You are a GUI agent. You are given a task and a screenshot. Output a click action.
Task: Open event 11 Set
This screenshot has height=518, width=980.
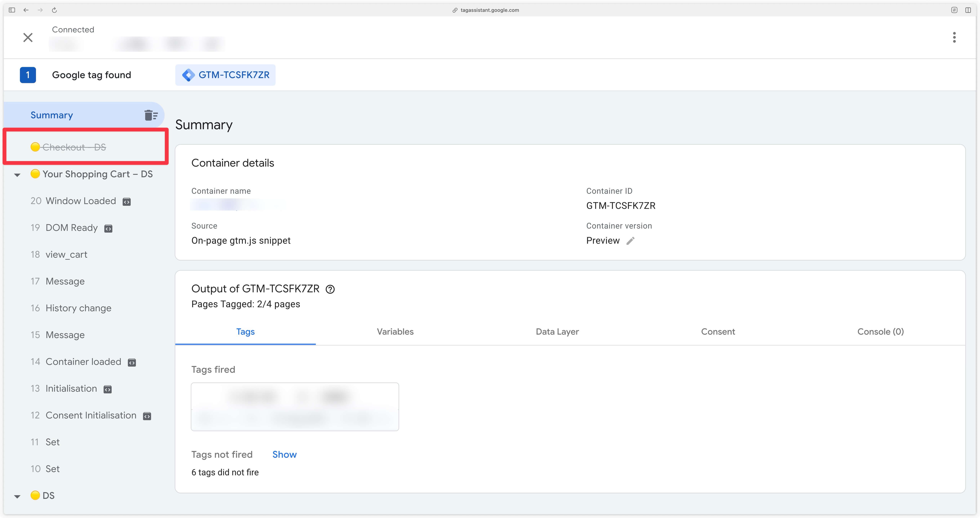click(x=45, y=442)
